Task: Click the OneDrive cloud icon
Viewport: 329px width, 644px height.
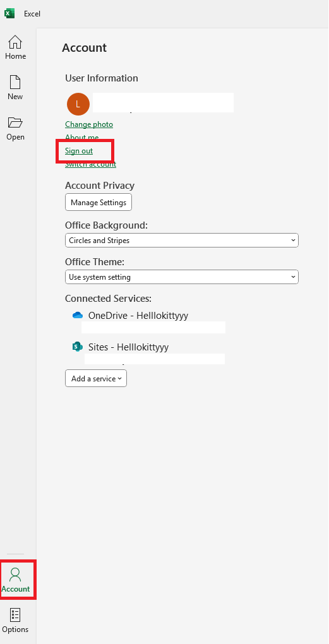Action: (x=78, y=316)
